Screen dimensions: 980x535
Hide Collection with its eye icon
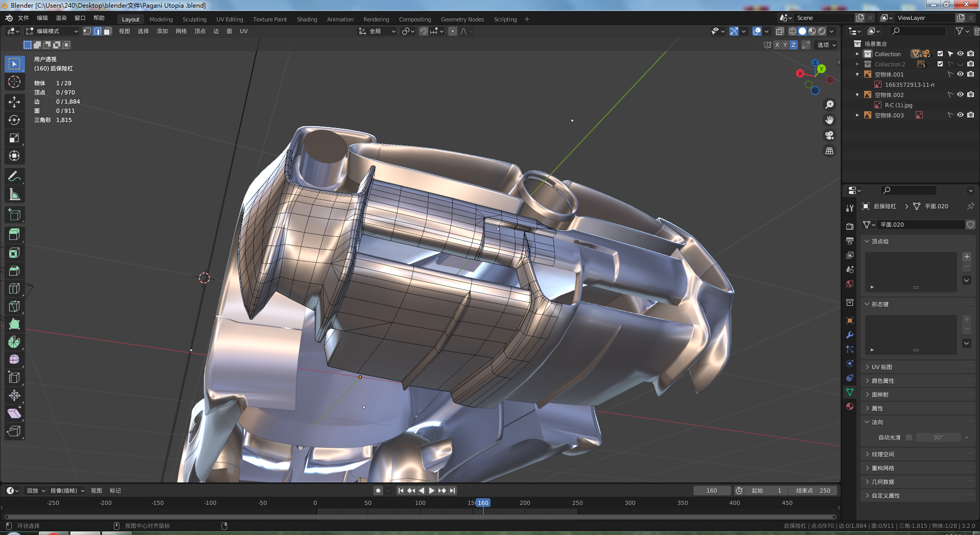960,54
